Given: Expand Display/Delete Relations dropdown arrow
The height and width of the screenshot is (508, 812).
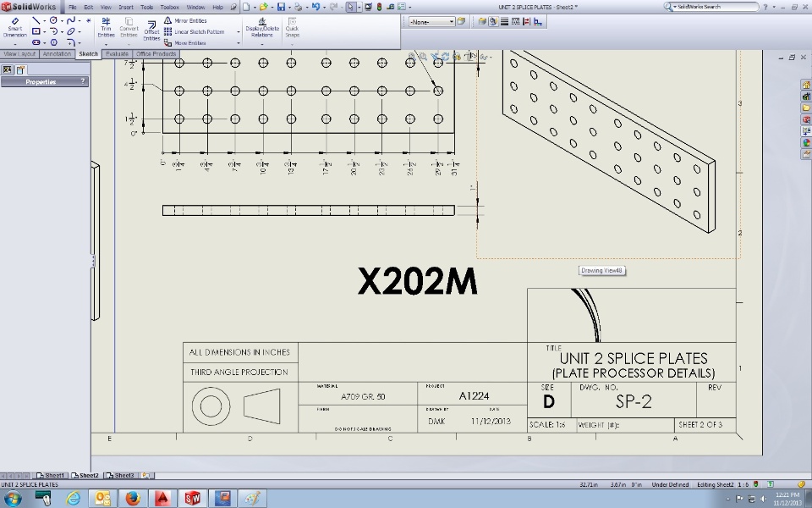Looking at the screenshot, I should 262,45.
